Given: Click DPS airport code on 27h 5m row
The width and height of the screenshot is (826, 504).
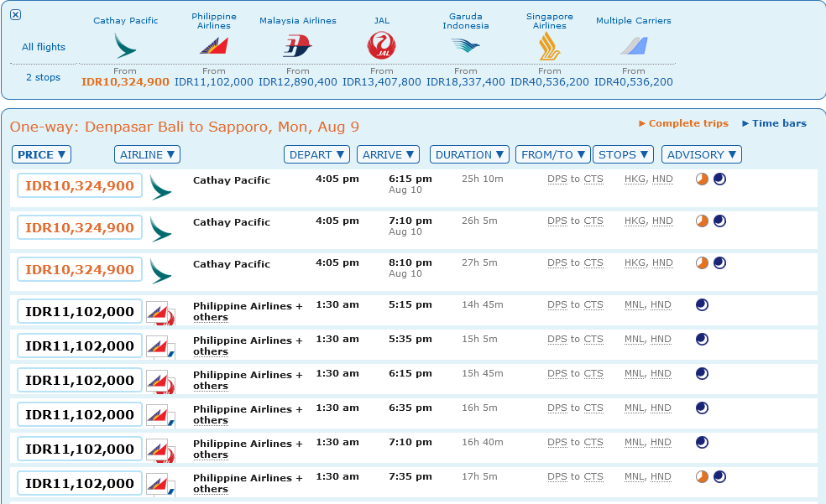Looking at the screenshot, I should click(x=557, y=262).
